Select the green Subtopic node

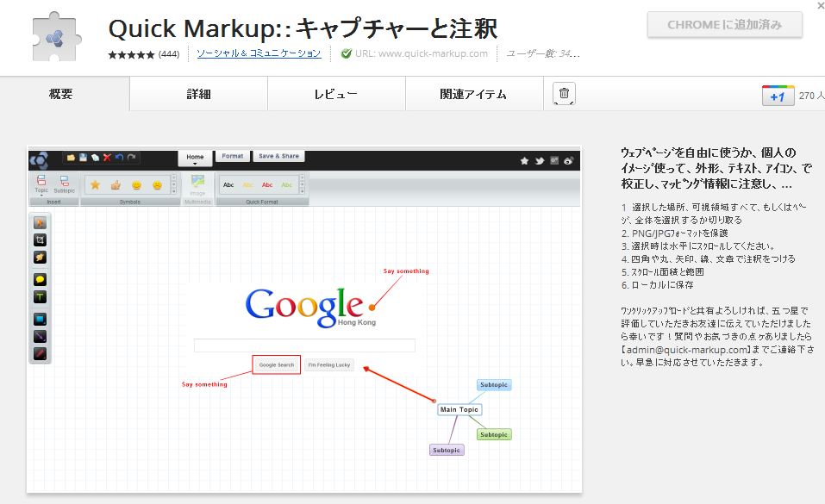tap(494, 434)
